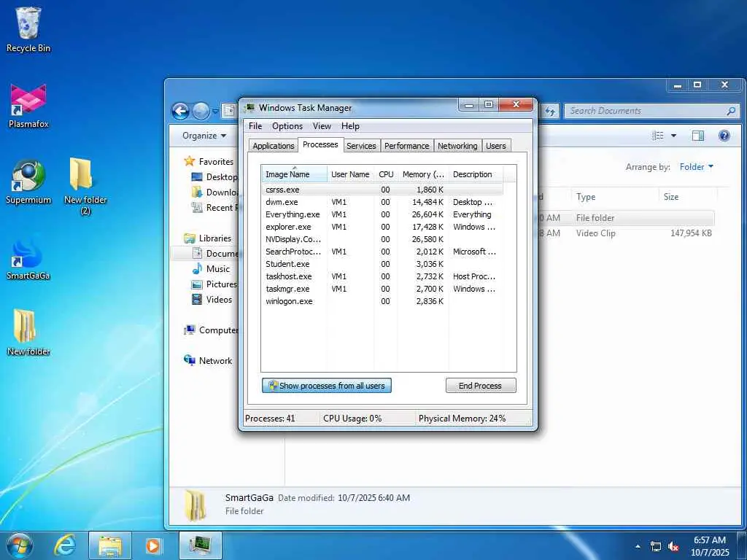747x560 pixels.
Task: Click the Explorer refresh address button
Action: [x=550, y=111]
